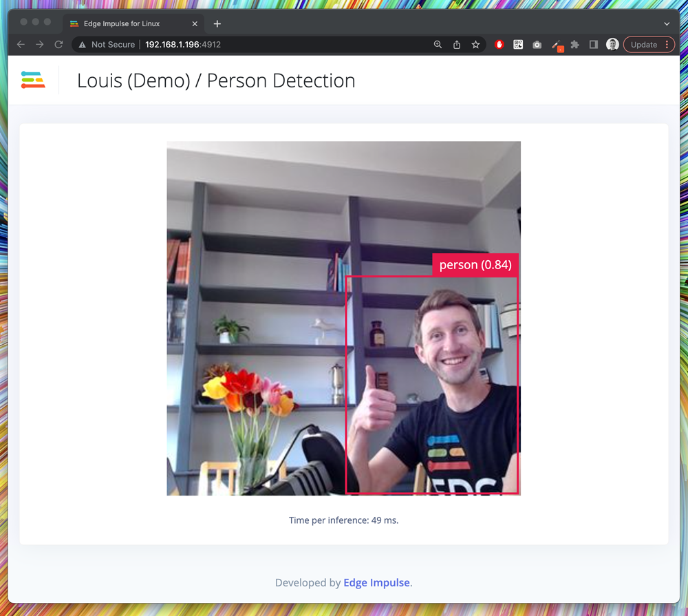This screenshot has height=616, width=688.
Task: Click the Not Secure warning indicator
Action: 107,45
